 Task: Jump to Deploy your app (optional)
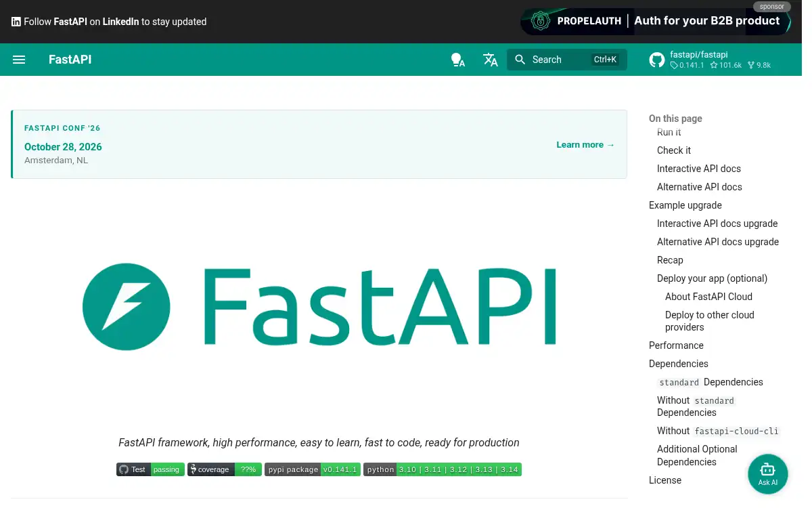713,278
